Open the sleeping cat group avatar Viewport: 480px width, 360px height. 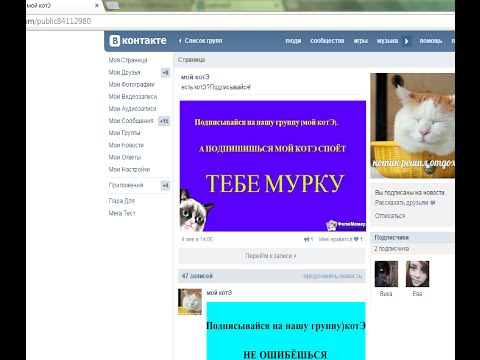coord(412,126)
